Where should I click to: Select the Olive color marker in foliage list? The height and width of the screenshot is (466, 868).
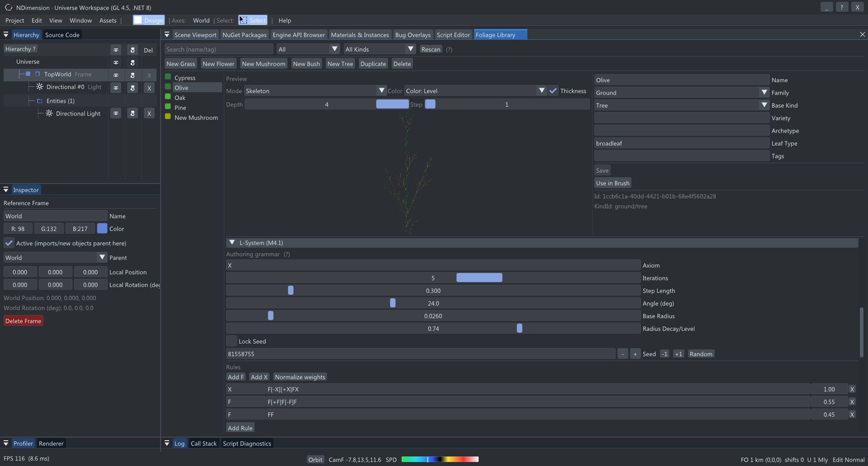tap(168, 87)
